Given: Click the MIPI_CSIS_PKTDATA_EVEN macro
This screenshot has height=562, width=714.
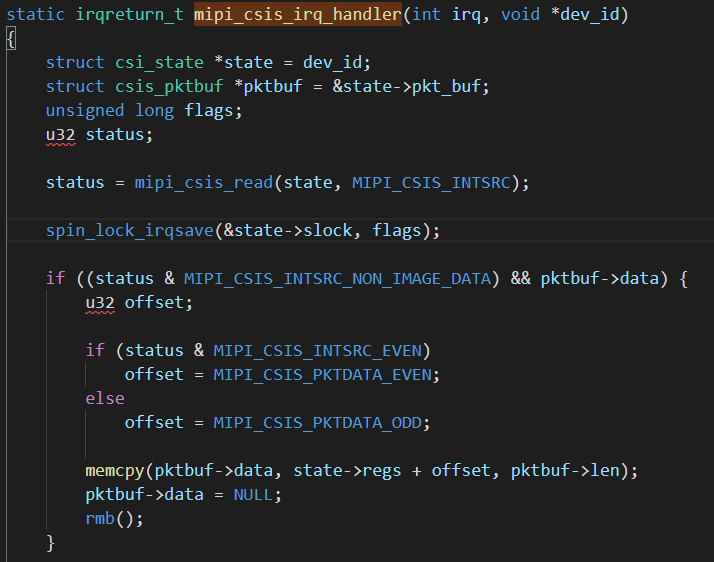Looking at the screenshot, I should tap(326, 374).
